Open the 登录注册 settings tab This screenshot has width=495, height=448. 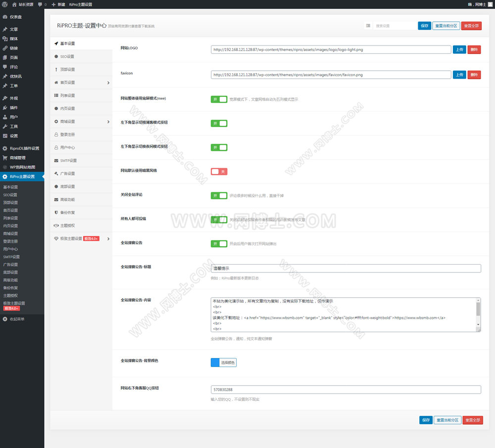click(81, 134)
